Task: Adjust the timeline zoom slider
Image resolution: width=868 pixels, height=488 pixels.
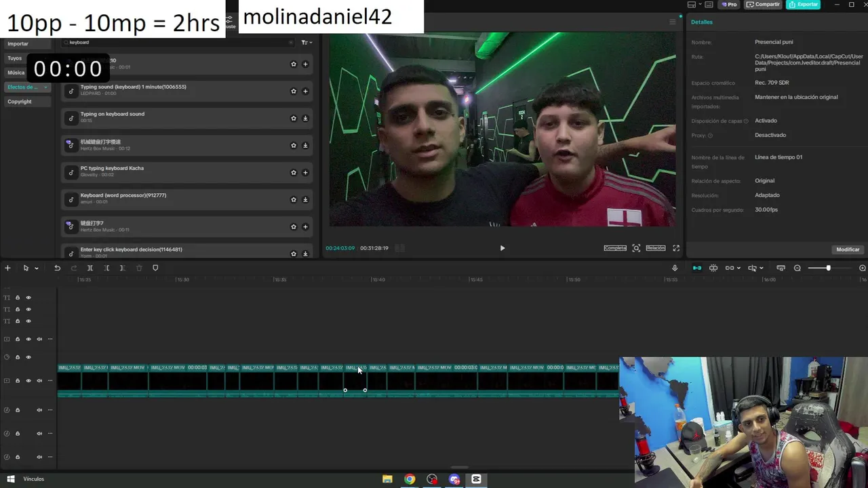Action: click(828, 268)
